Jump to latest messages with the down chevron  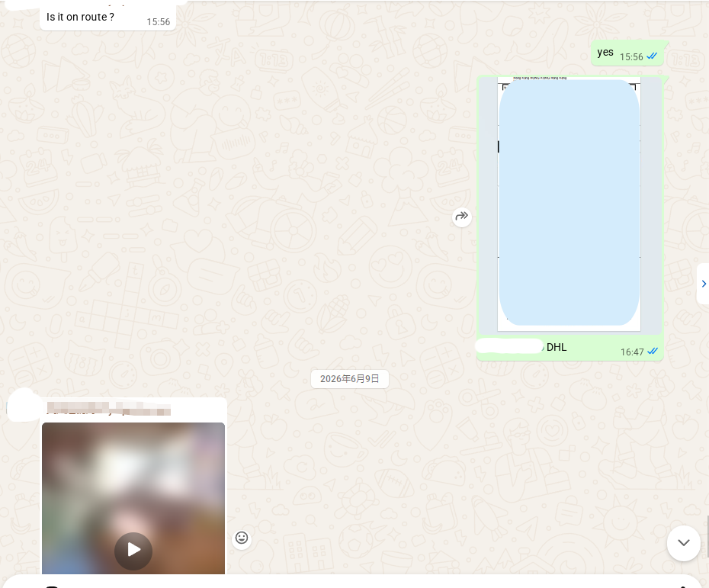683,543
